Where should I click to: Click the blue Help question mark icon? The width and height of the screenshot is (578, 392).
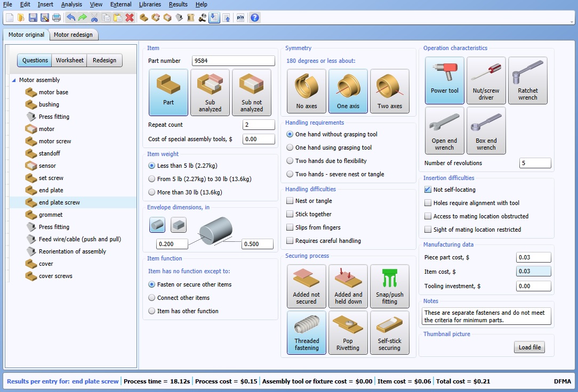[255, 18]
